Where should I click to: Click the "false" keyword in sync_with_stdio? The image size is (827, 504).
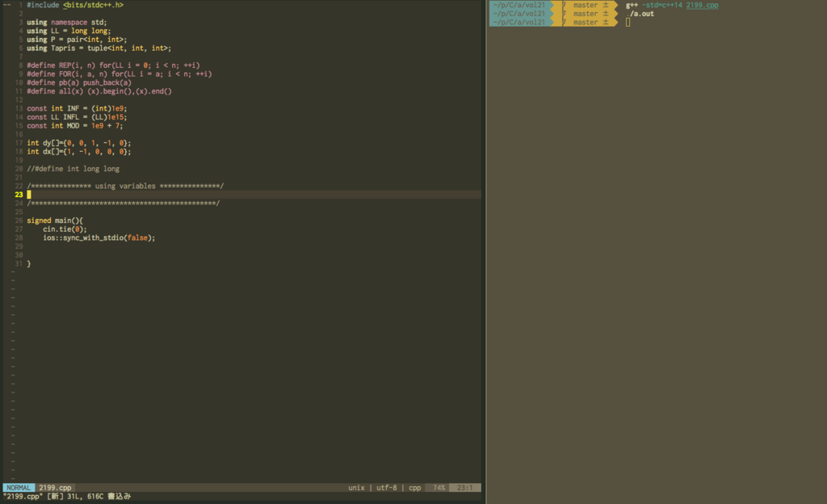click(x=137, y=237)
